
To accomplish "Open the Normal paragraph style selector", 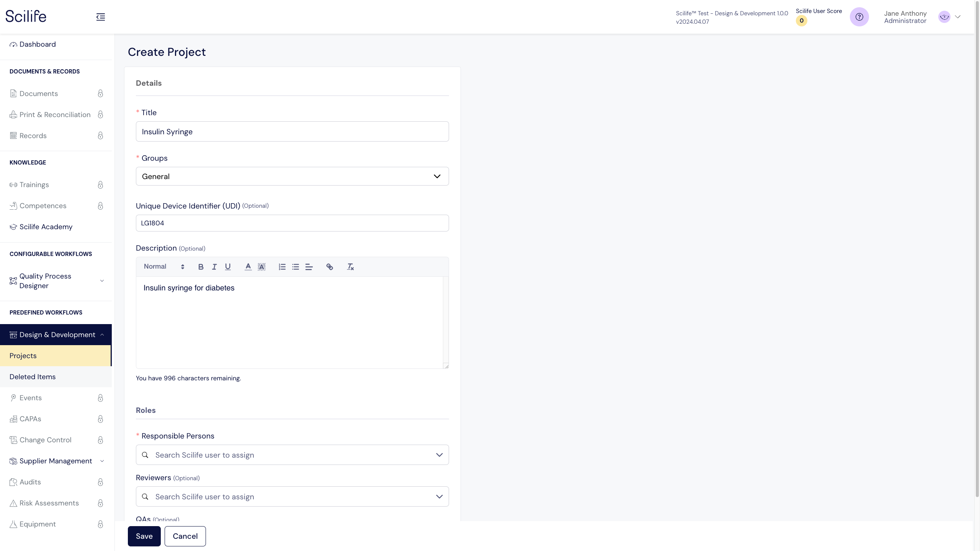I will point(164,267).
